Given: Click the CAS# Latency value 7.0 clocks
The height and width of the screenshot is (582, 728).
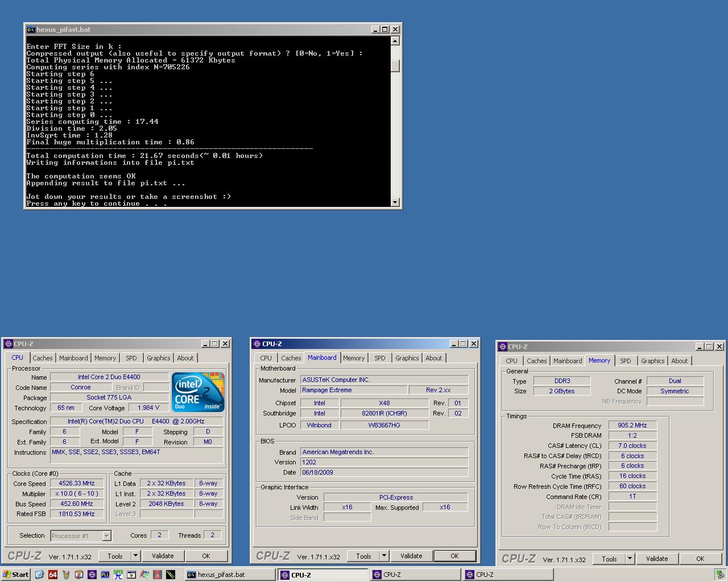Looking at the screenshot, I should click(x=632, y=446).
